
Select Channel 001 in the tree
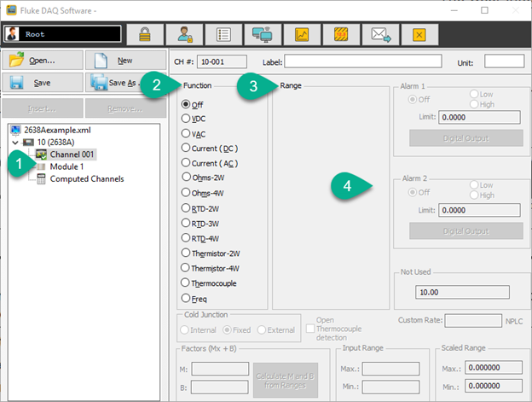pos(72,154)
